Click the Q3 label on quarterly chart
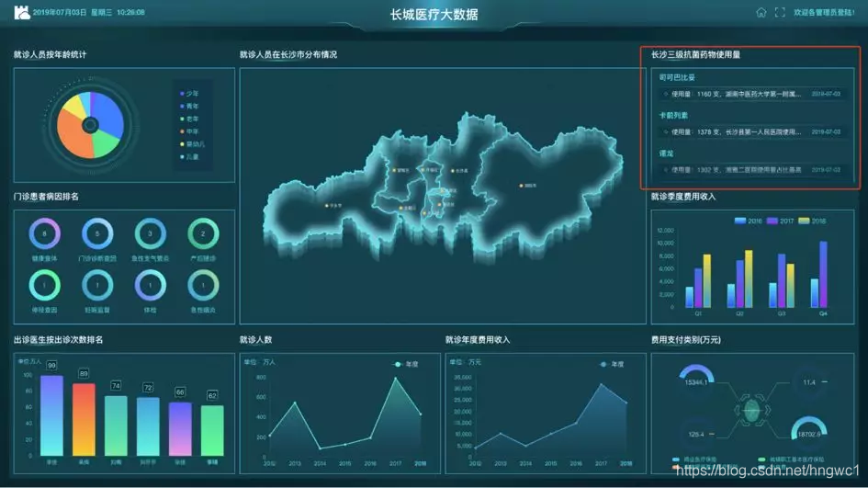This screenshot has height=488, width=868. (x=782, y=313)
